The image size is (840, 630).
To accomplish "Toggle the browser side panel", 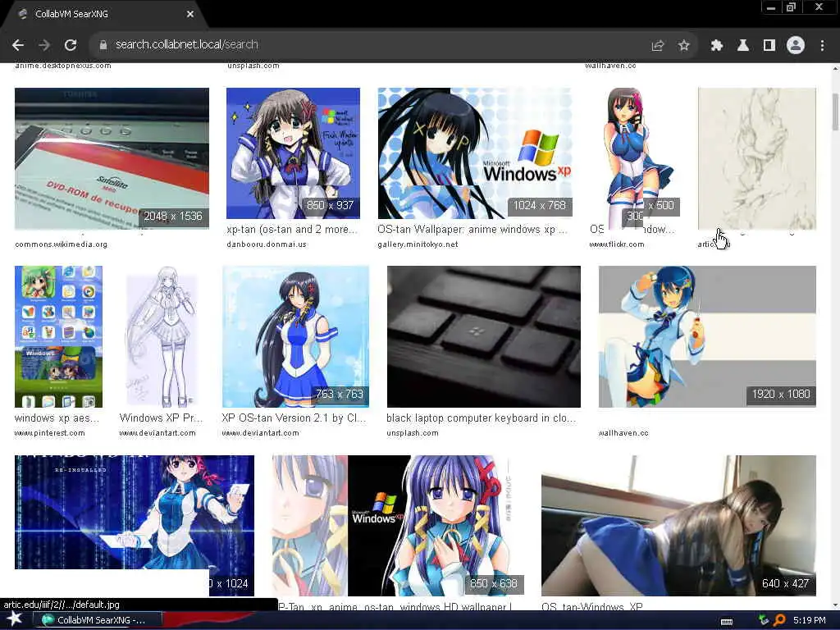I will [769, 46].
